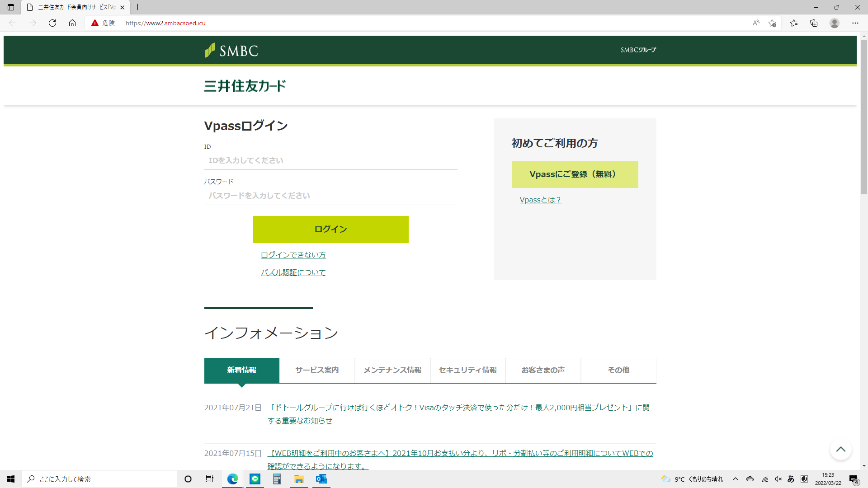
Task: Click the scrollbar down arrow
Action: [x=864, y=466]
